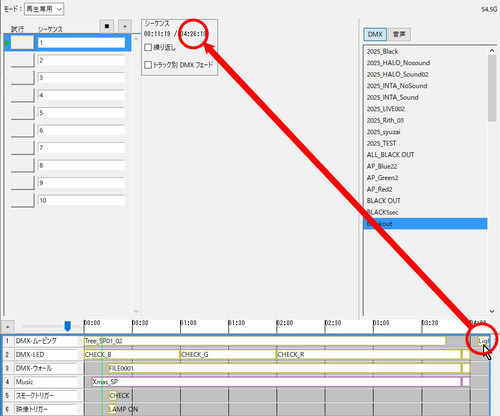
Task: Click the green play arrow on sequence 1
Action: (x=7, y=43)
